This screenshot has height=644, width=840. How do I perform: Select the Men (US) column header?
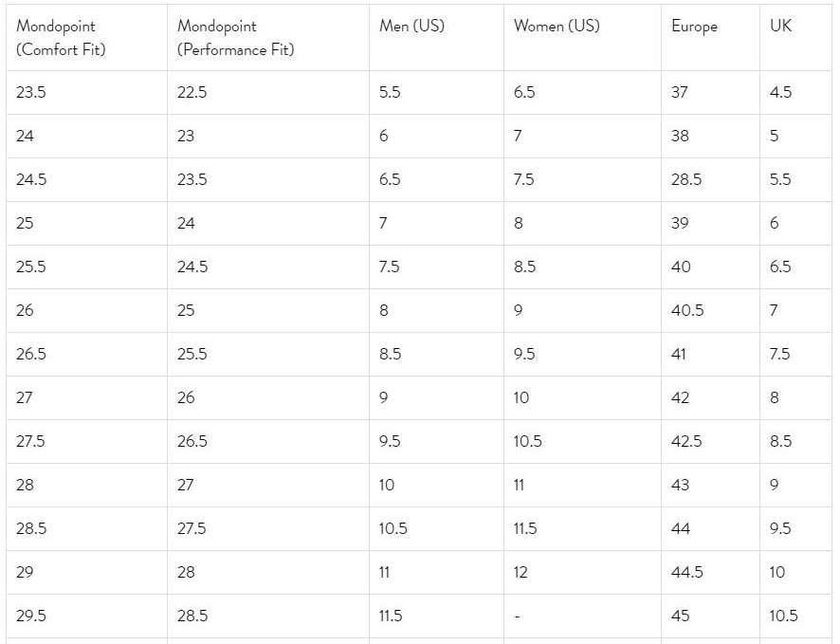411,27
